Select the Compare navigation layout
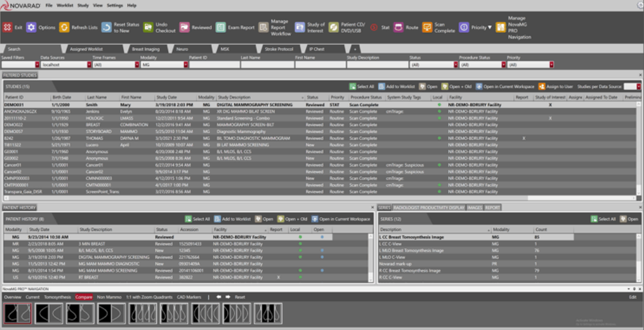644x330 pixels. 84,297
